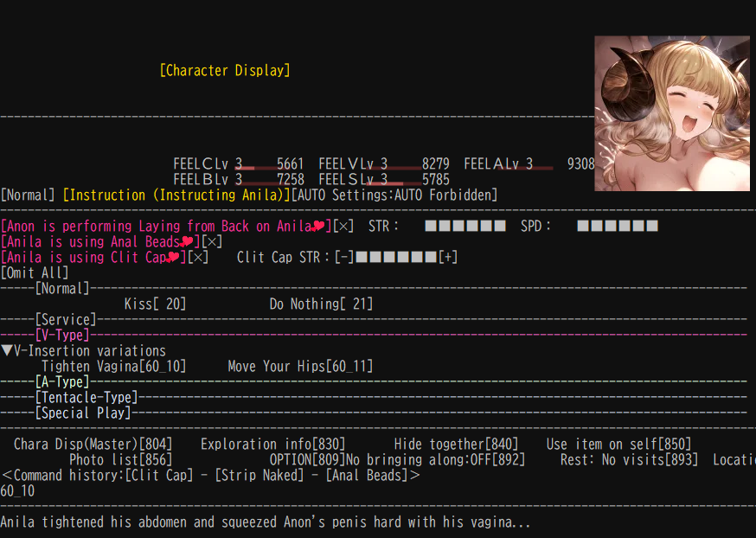Open Exploration info[830]
756x538 pixels.
(272, 444)
